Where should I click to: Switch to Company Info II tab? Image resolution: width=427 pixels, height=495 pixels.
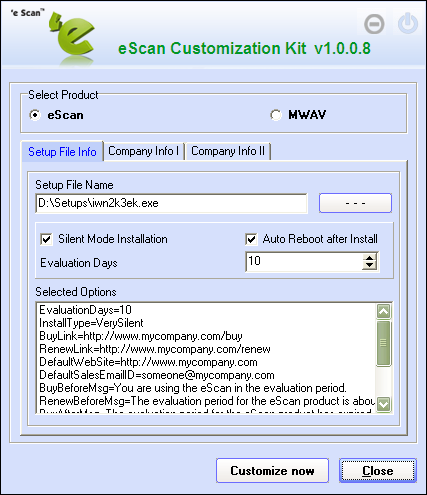click(x=228, y=151)
